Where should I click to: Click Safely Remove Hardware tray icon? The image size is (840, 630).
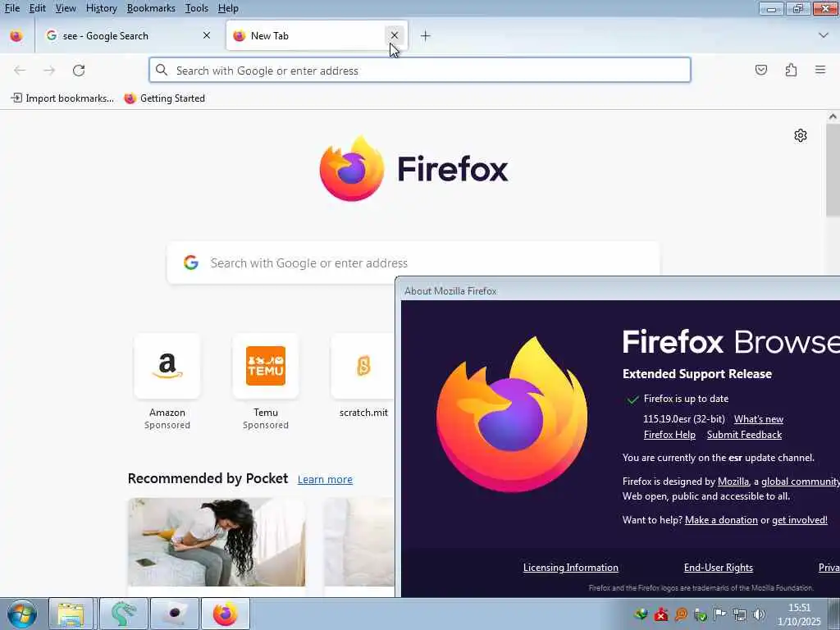coord(701,614)
